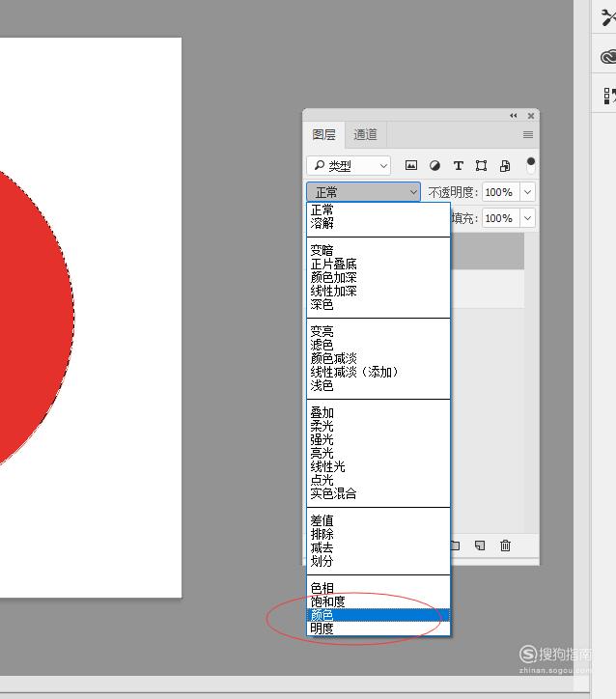Filter for smart object layers
Screen dimensions: 616x699
tap(505, 166)
